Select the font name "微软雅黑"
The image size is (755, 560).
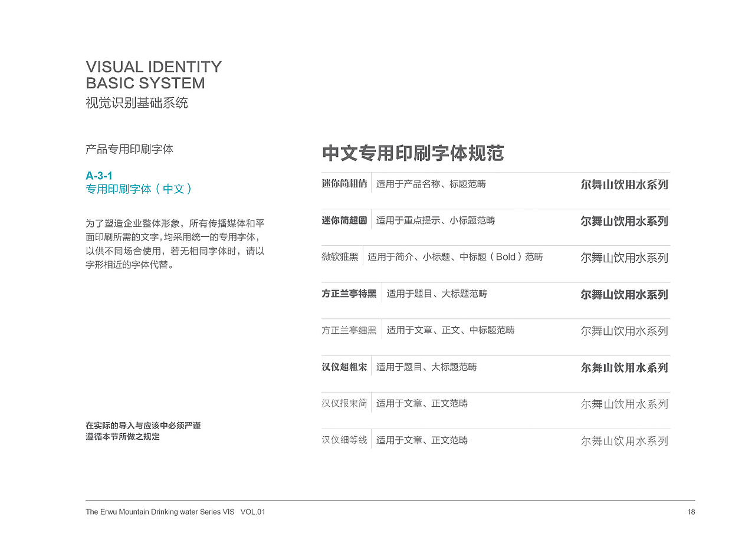tap(340, 257)
